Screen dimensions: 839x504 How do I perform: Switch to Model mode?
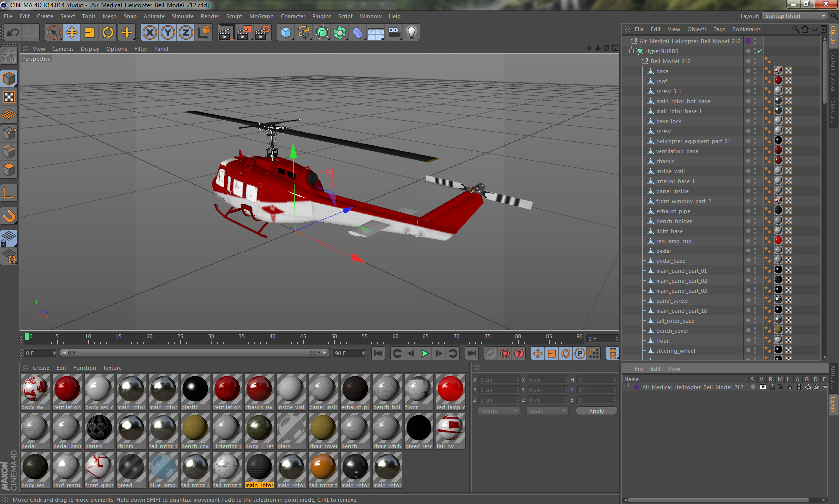click(x=9, y=79)
